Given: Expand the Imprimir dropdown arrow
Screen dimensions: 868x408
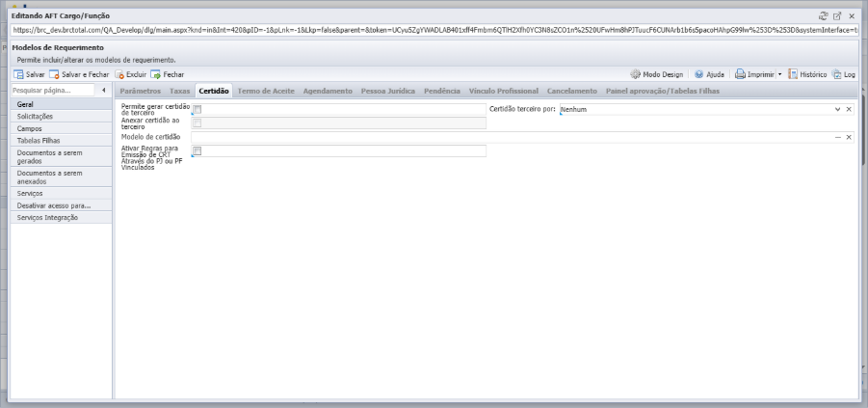Looking at the screenshot, I should 779,74.
